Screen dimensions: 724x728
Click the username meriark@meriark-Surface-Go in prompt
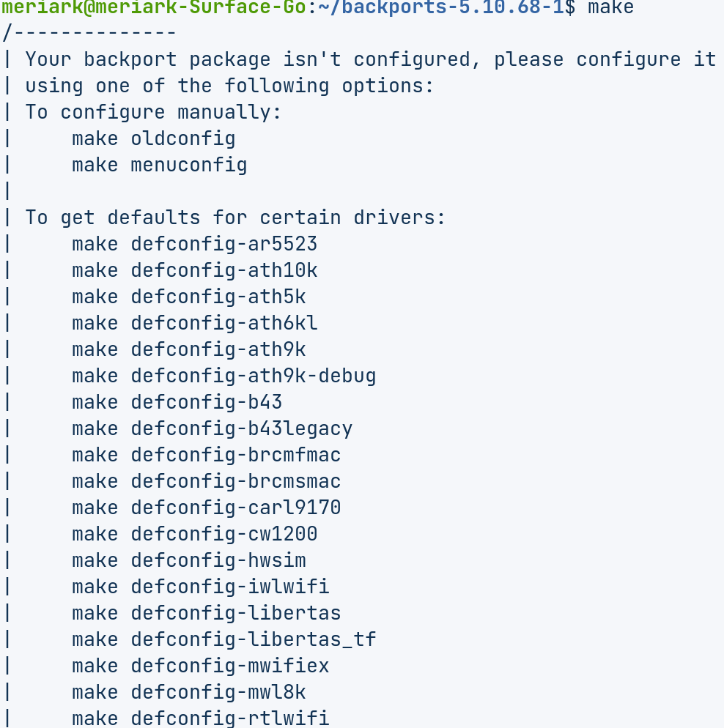(x=155, y=8)
